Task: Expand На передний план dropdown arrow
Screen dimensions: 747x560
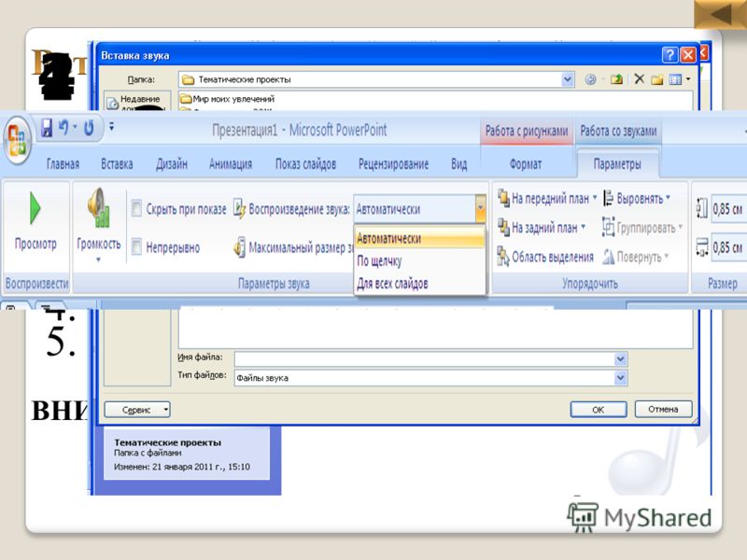Action: [x=594, y=197]
